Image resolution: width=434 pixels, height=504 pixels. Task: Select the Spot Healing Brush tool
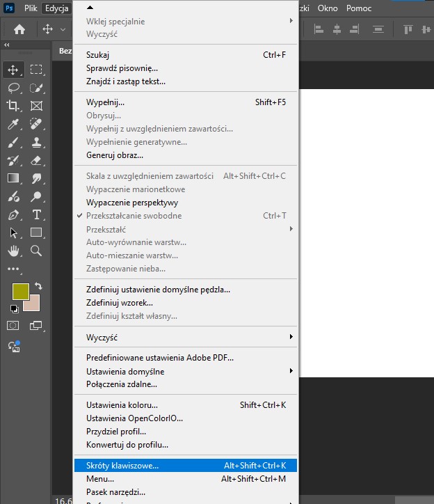pos(36,124)
